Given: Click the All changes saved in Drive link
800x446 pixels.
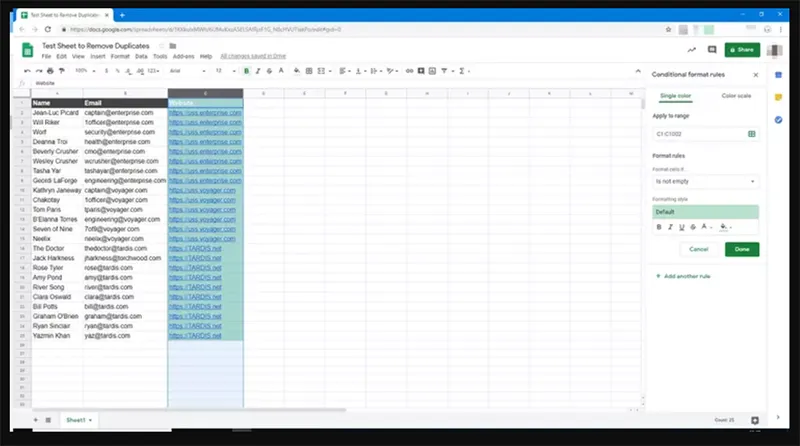Looking at the screenshot, I should coord(253,56).
